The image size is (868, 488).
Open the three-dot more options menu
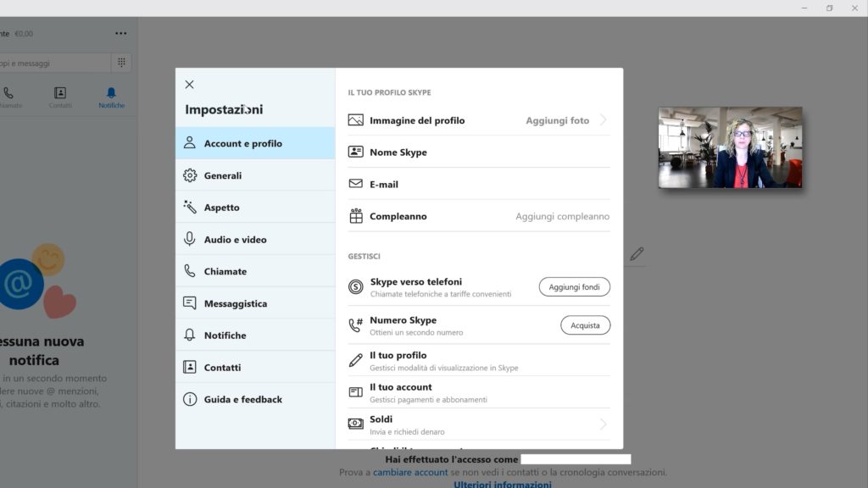click(x=120, y=32)
